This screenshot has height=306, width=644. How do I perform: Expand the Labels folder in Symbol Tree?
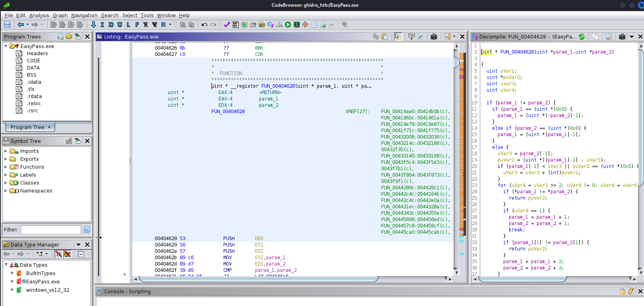tap(6, 175)
